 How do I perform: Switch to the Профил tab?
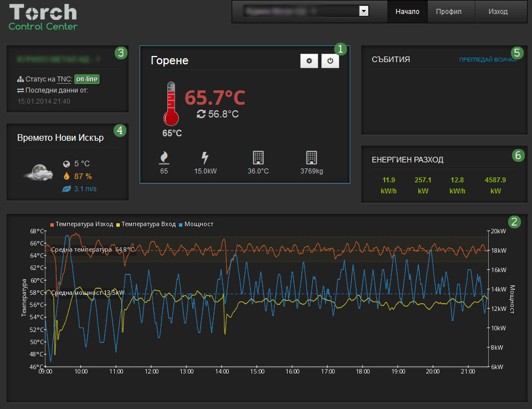point(448,12)
